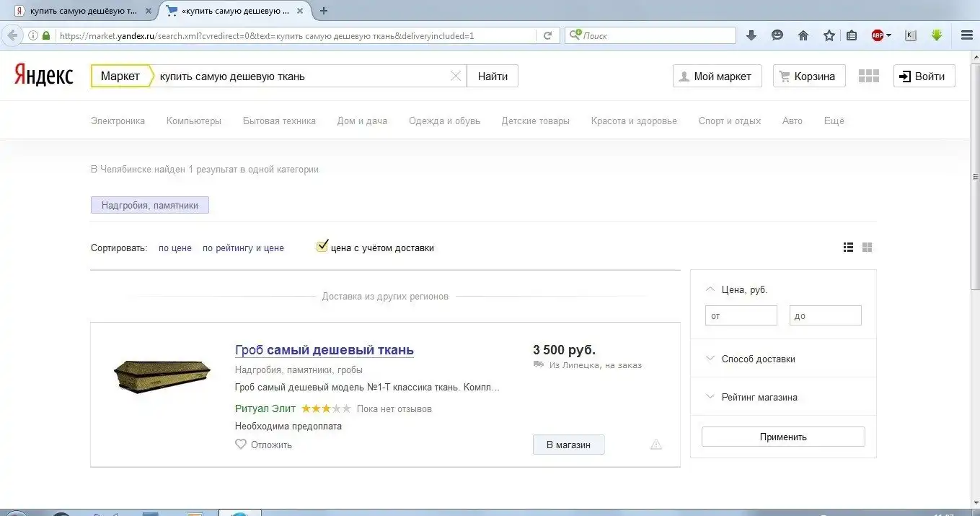Bookmark this page with star icon
Viewport: 980px width, 516px height.
pyautogui.click(x=829, y=35)
